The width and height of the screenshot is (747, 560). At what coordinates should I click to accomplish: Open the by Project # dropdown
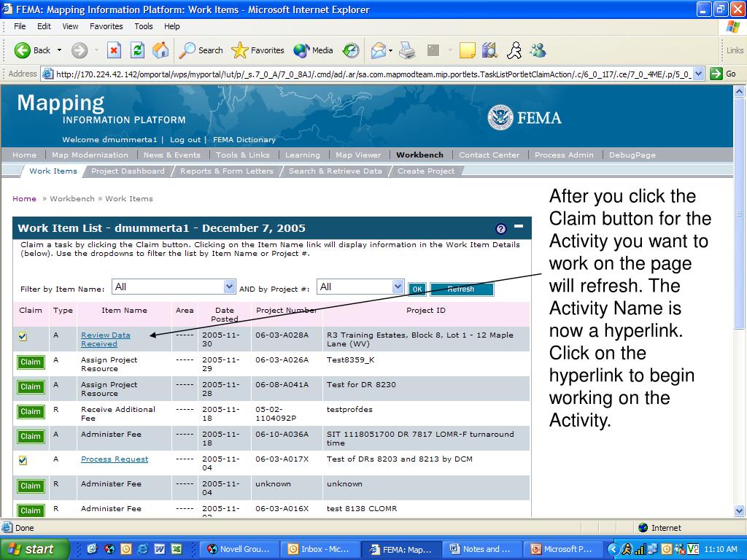(x=360, y=287)
